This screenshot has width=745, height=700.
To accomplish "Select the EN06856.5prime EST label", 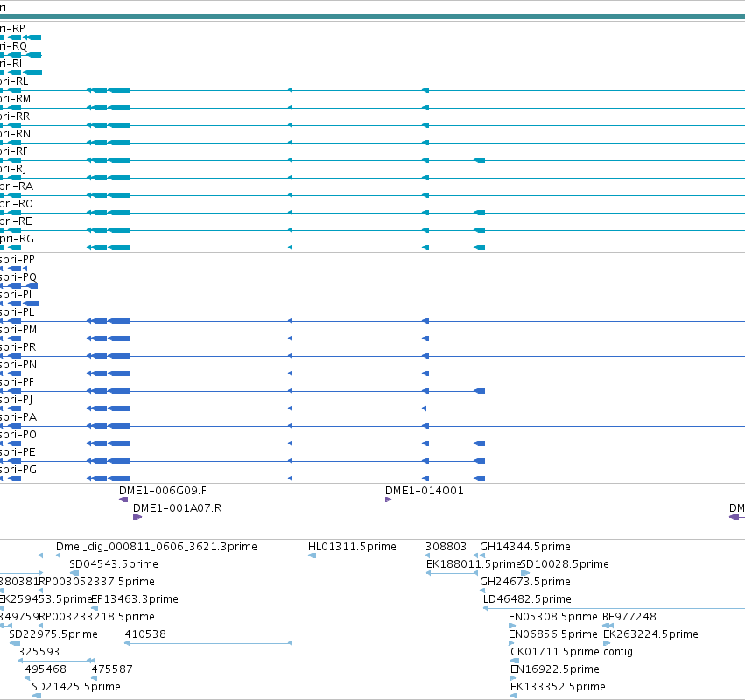I will pos(553,634).
